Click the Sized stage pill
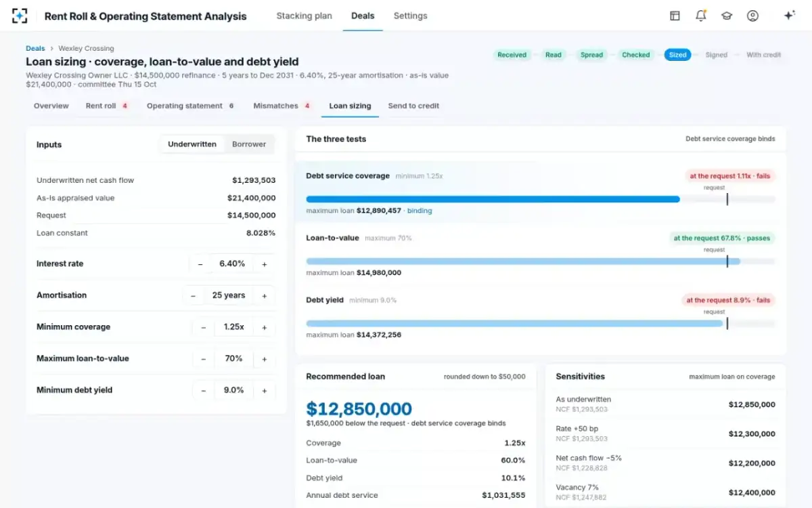 (677, 55)
